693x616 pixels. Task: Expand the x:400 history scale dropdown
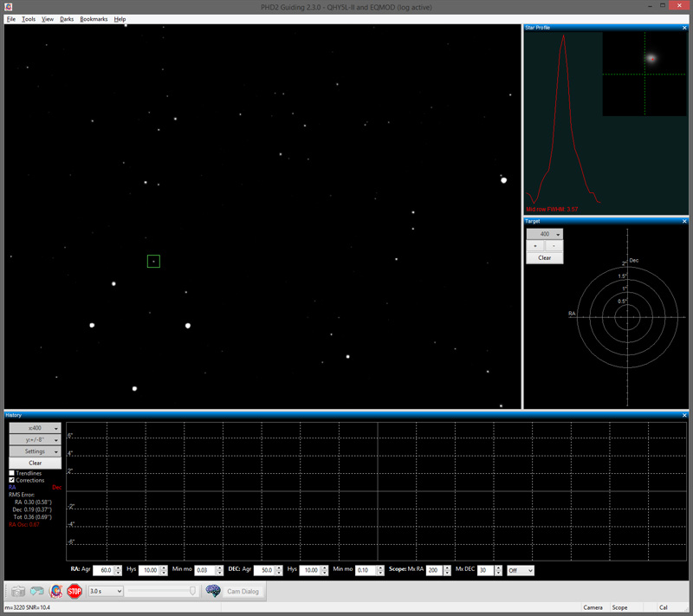tap(35, 428)
